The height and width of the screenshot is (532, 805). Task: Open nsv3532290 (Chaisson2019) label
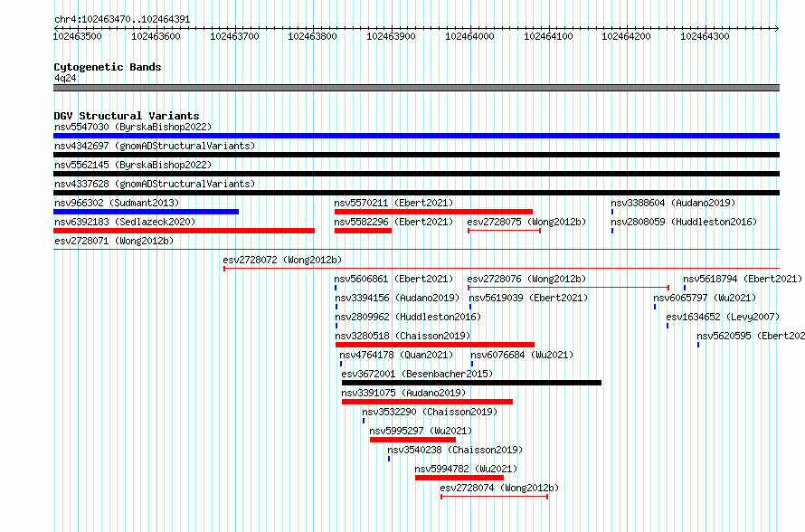[x=430, y=412]
